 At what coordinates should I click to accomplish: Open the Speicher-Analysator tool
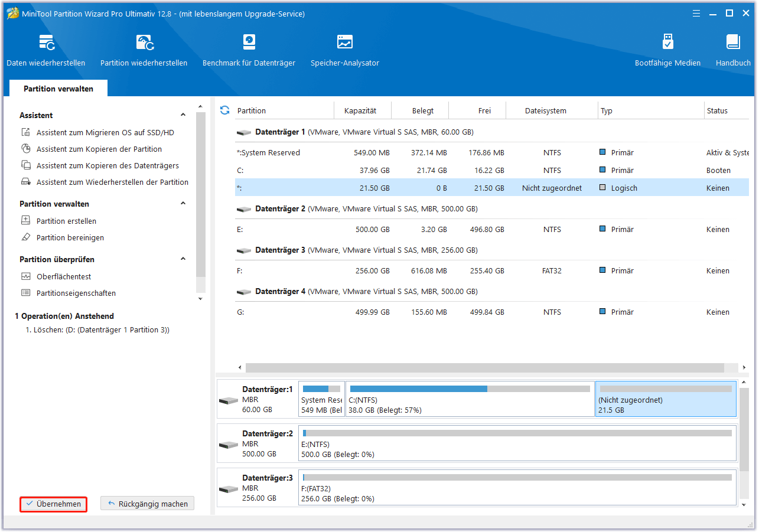(x=344, y=50)
